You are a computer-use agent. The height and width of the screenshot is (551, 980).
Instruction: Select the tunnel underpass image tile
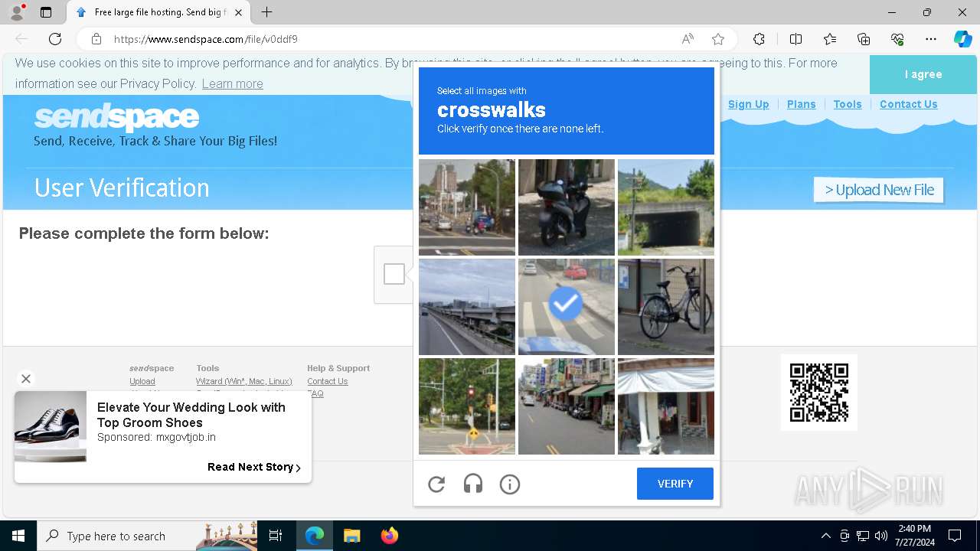[666, 207]
